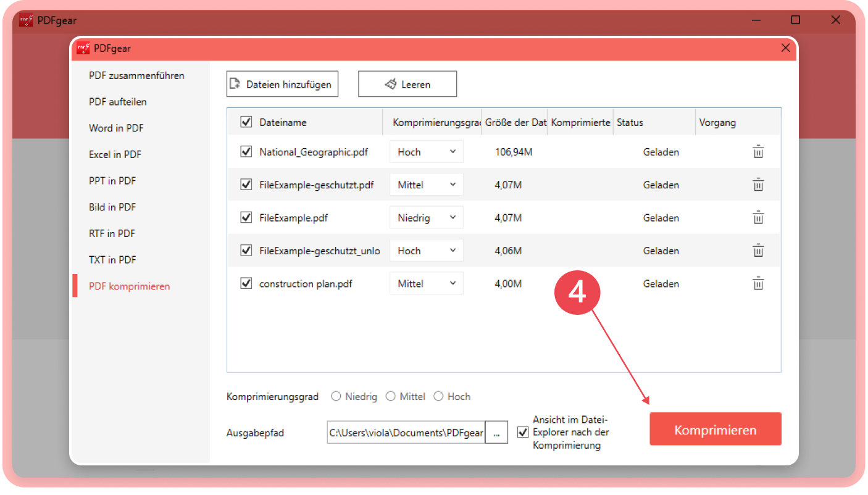Click PDFgear logo in main window title
Screen dimensions: 868x495
[x=26, y=20]
